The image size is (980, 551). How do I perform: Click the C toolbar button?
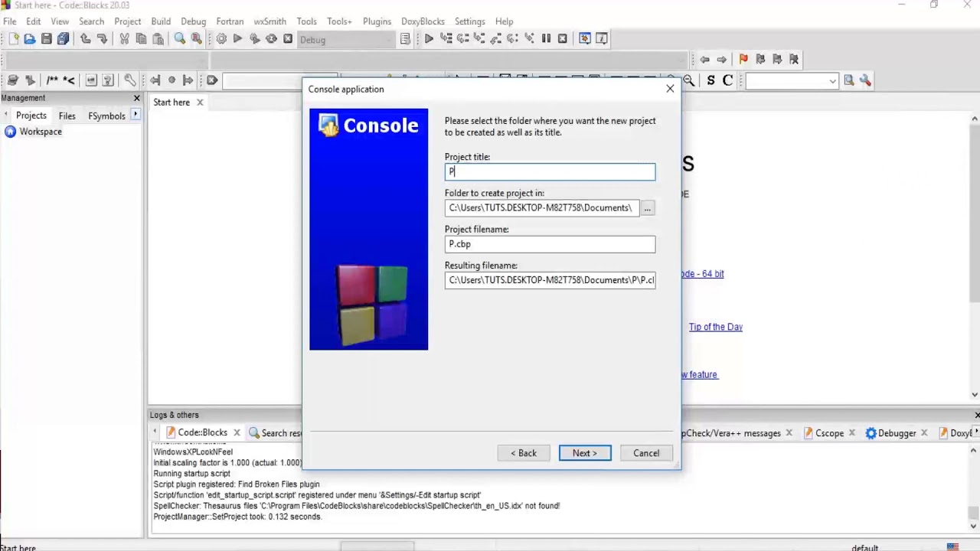(x=727, y=80)
